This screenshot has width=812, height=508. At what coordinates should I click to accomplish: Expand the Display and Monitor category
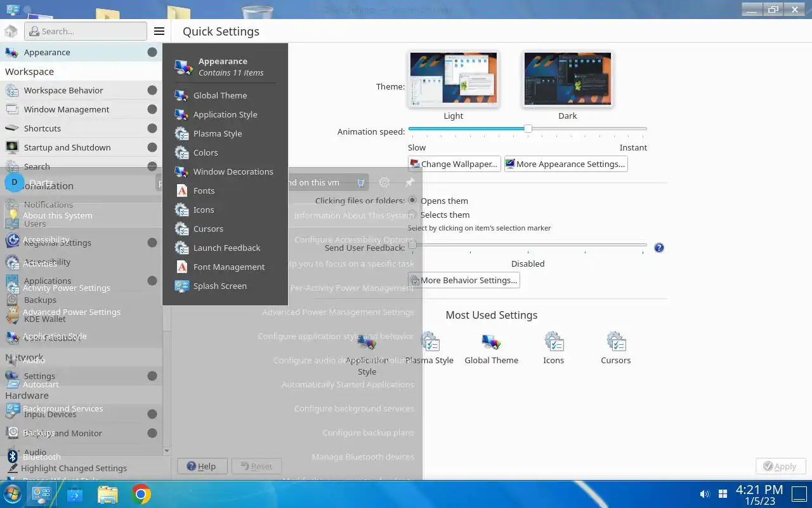click(x=81, y=433)
